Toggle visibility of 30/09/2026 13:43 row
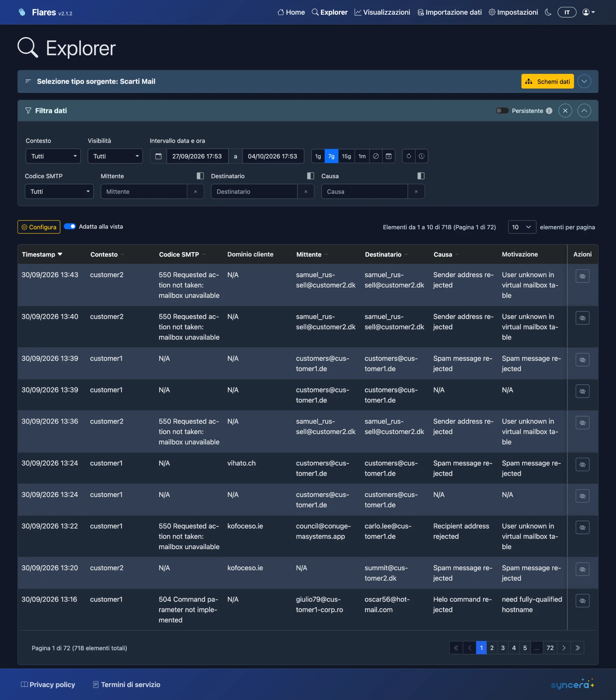Screen dimensions: 616x700 point(582,276)
